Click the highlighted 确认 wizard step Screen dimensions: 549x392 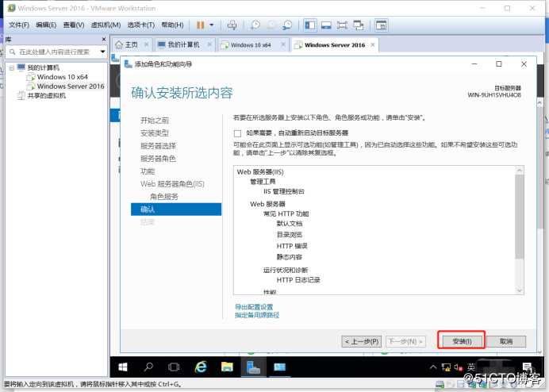point(176,209)
